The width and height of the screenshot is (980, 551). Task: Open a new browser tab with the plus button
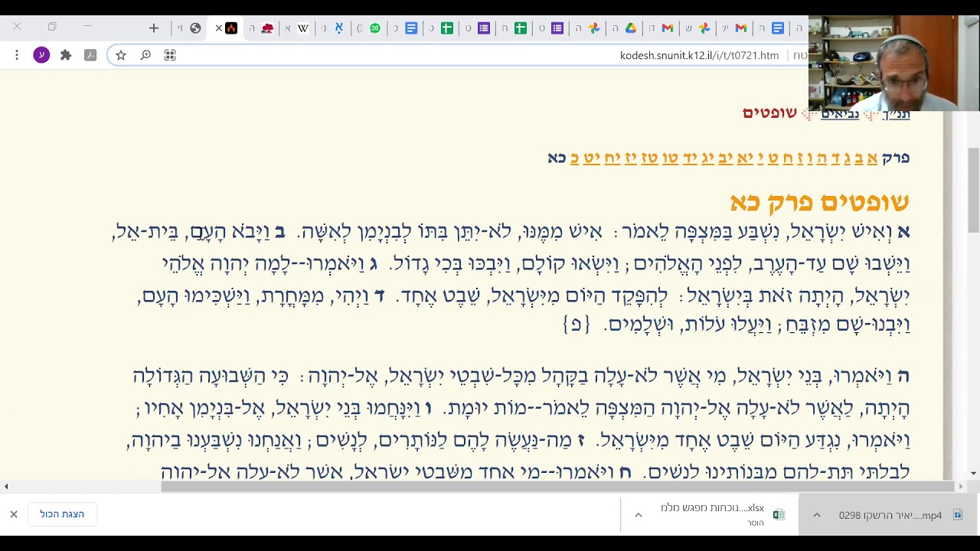[x=154, y=28]
